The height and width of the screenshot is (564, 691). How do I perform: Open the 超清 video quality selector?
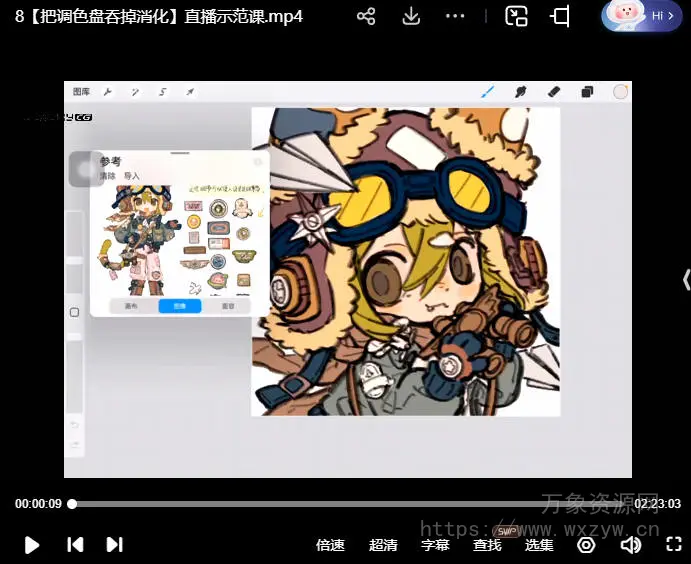pos(383,545)
